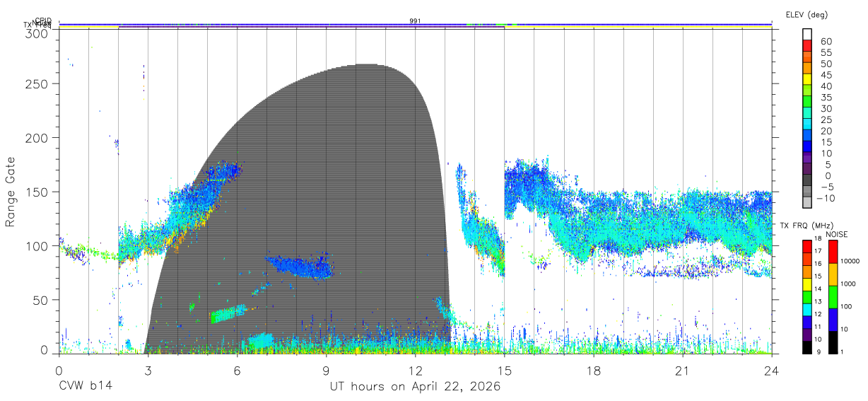Click the '50' tick on Range Gate axis
Screen dimensions: 868x401
point(40,300)
